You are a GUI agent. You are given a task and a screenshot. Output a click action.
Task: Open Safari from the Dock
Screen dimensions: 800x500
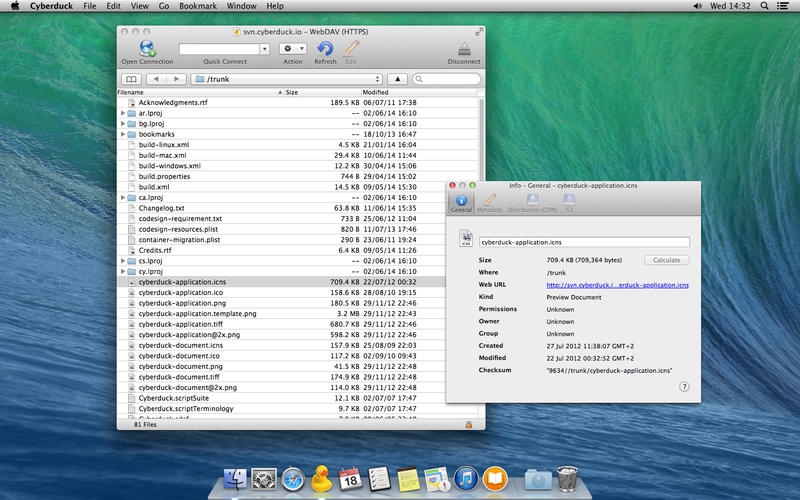point(293,480)
